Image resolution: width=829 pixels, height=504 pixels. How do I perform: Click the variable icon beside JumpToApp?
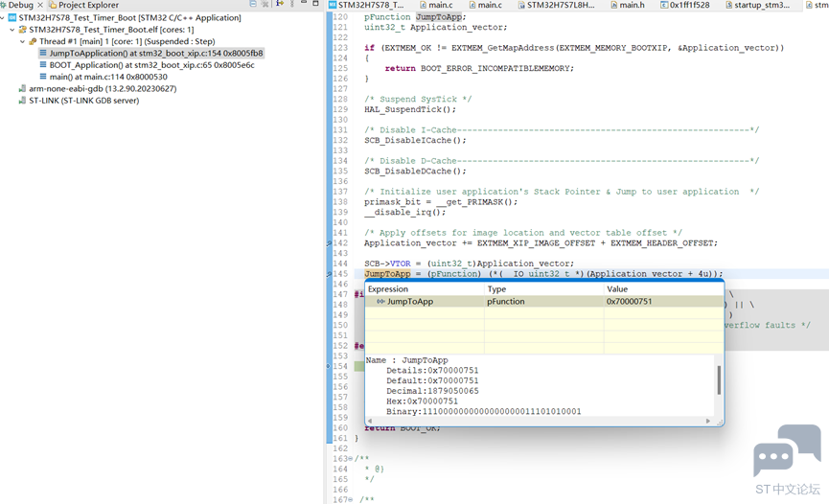click(380, 302)
